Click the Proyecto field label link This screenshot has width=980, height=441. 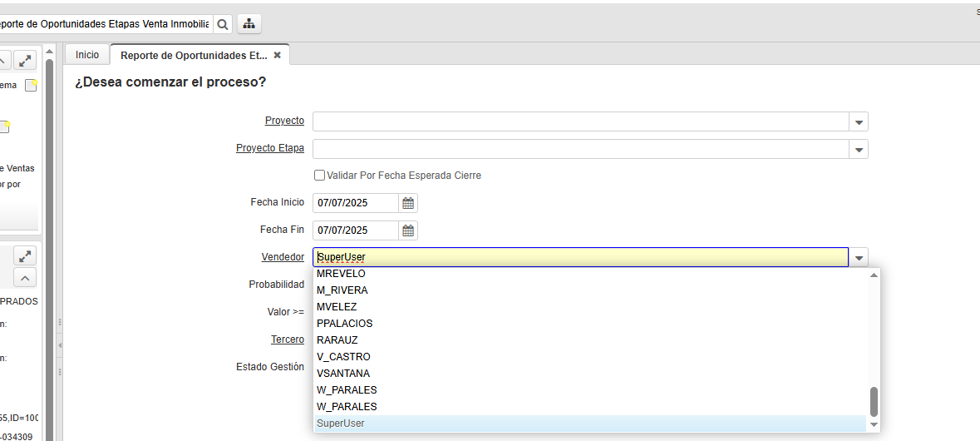(x=284, y=121)
